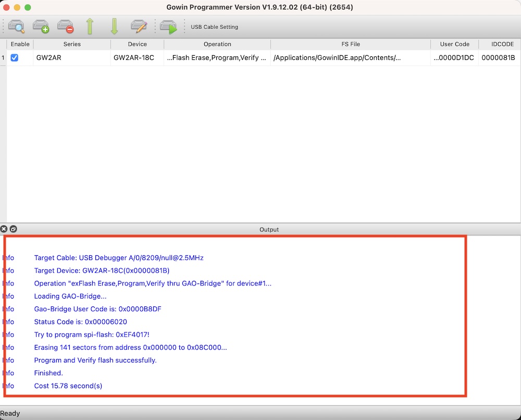Screen dimensions: 521x420
Task: Uncheck the Enable checkbox for GW2AR
Action: coord(15,58)
